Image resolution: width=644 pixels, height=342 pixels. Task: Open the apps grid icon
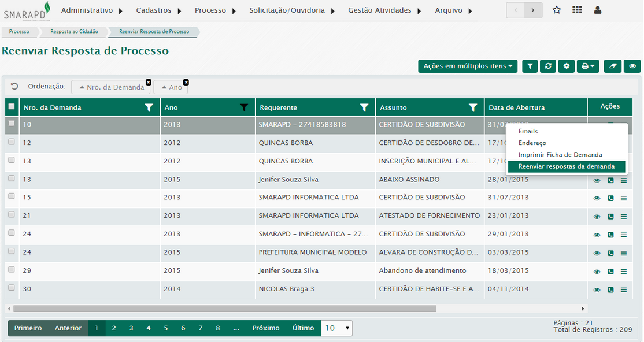[577, 10]
